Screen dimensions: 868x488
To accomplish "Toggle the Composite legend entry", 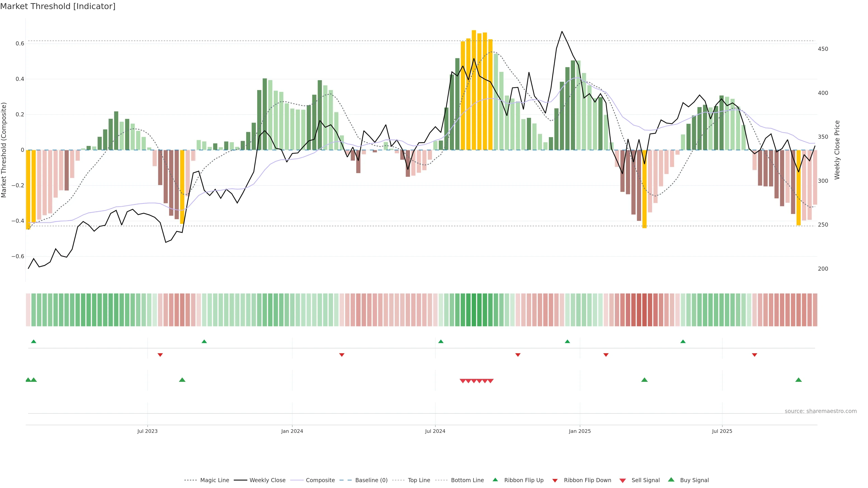I will tap(320, 480).
